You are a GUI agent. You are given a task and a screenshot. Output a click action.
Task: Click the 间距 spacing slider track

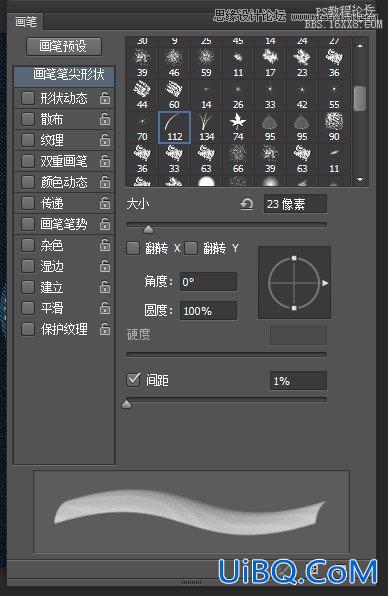point(226,400)
